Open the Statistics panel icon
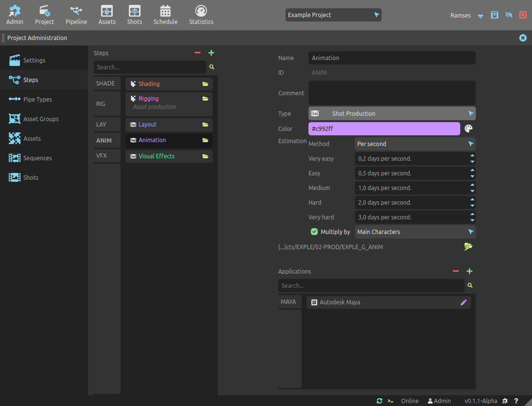 201,15
